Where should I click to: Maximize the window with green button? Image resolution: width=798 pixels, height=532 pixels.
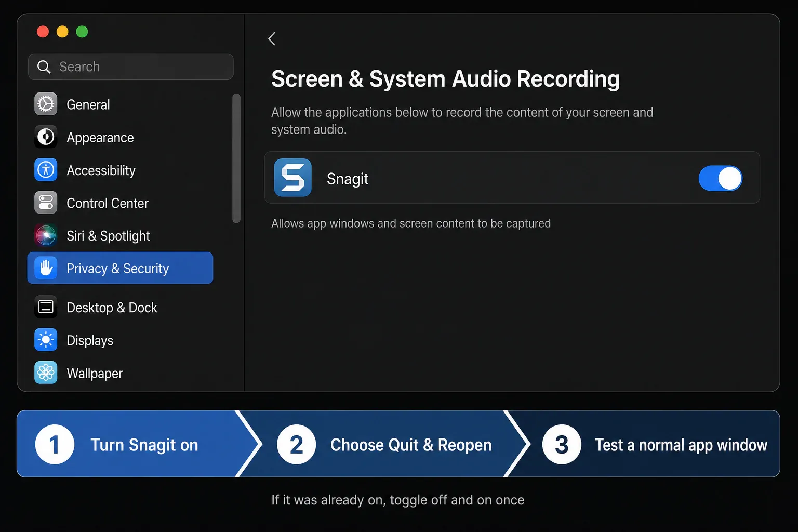(82, 32)
